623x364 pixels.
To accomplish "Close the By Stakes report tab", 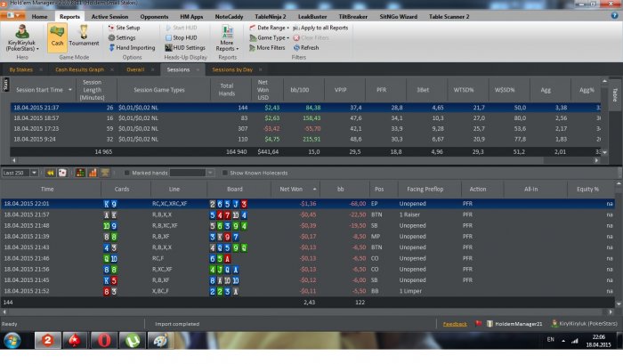I will 41,69.
